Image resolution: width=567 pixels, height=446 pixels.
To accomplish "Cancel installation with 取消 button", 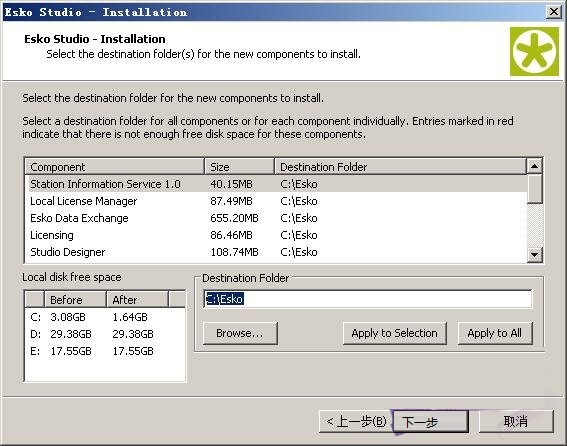I will [x=516, y=421].
